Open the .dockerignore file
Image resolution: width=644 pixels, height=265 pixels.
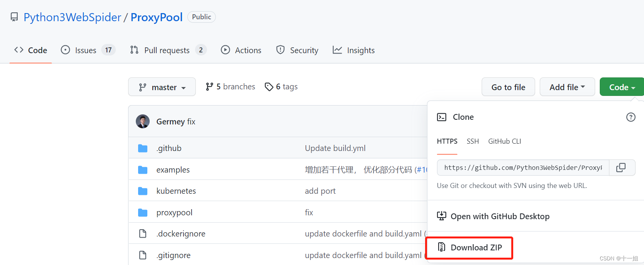[181, 234]
